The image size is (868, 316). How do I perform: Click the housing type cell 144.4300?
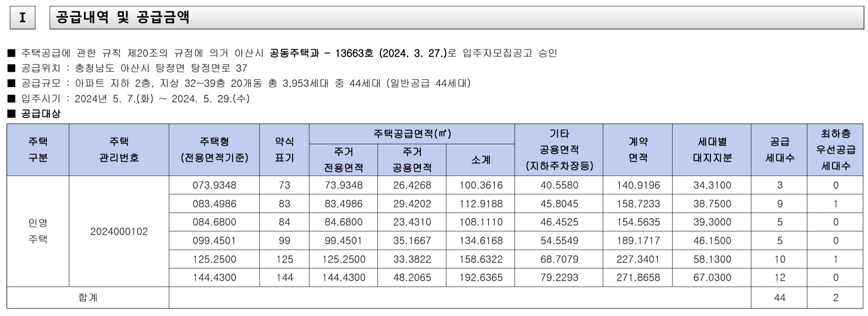click(x=214, y=278)
